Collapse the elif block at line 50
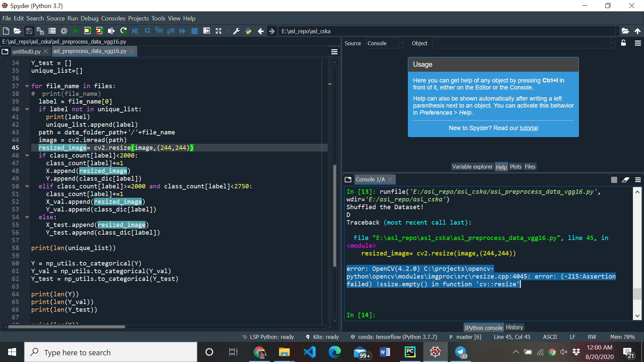 pos(27,186)
